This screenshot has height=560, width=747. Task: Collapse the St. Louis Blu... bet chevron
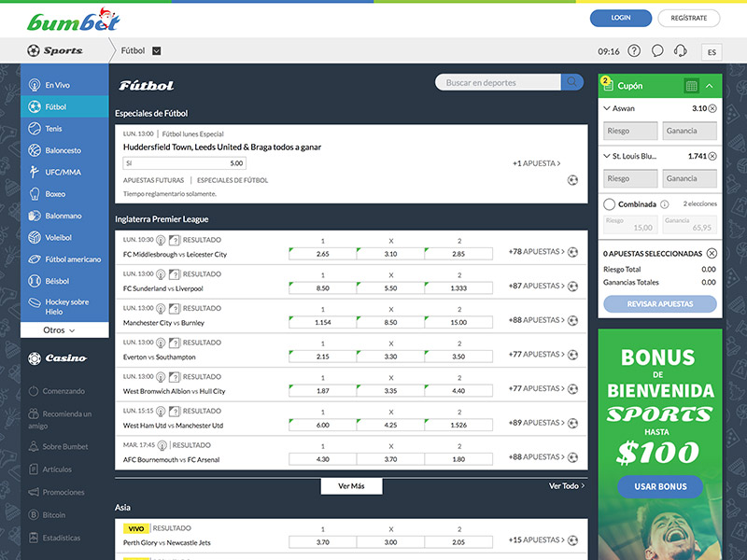tap(606, 156)
